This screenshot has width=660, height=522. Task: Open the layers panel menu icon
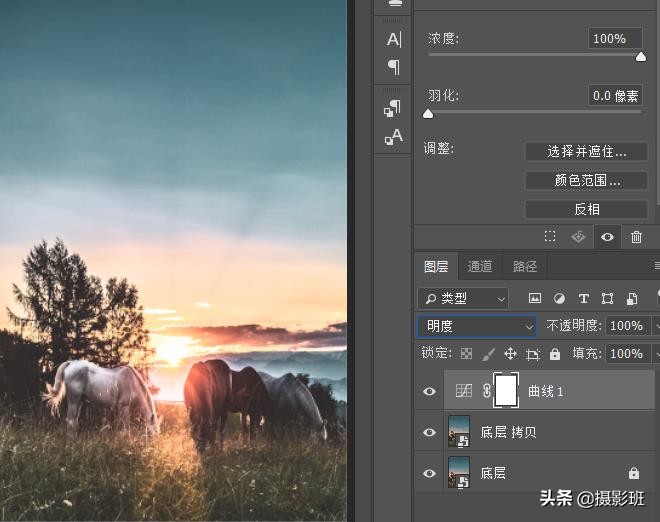[657, 265]
